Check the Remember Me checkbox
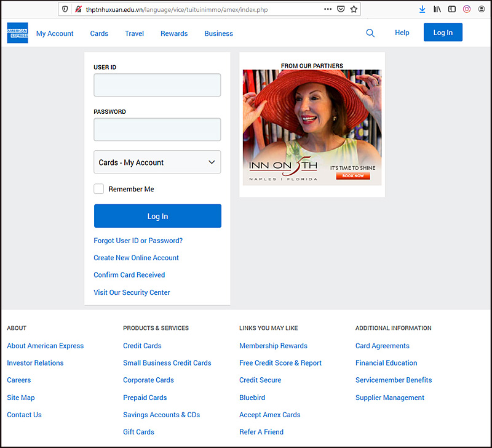 point(99,189)
